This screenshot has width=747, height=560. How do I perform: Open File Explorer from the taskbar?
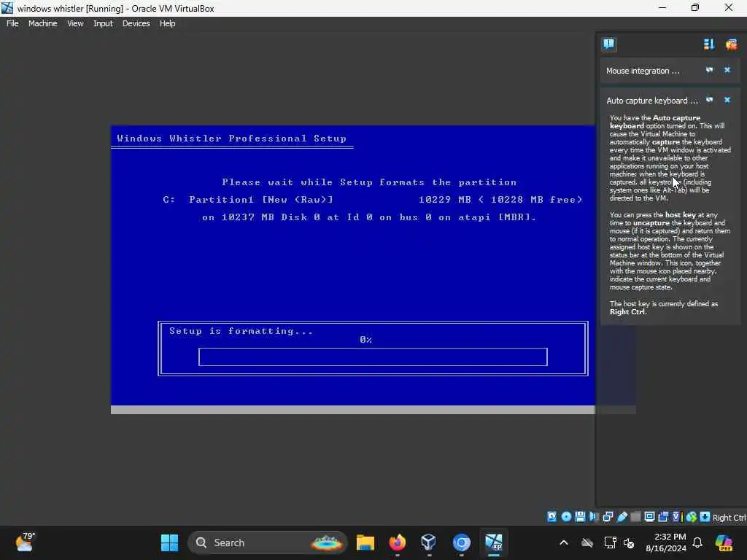pos(365,542)
